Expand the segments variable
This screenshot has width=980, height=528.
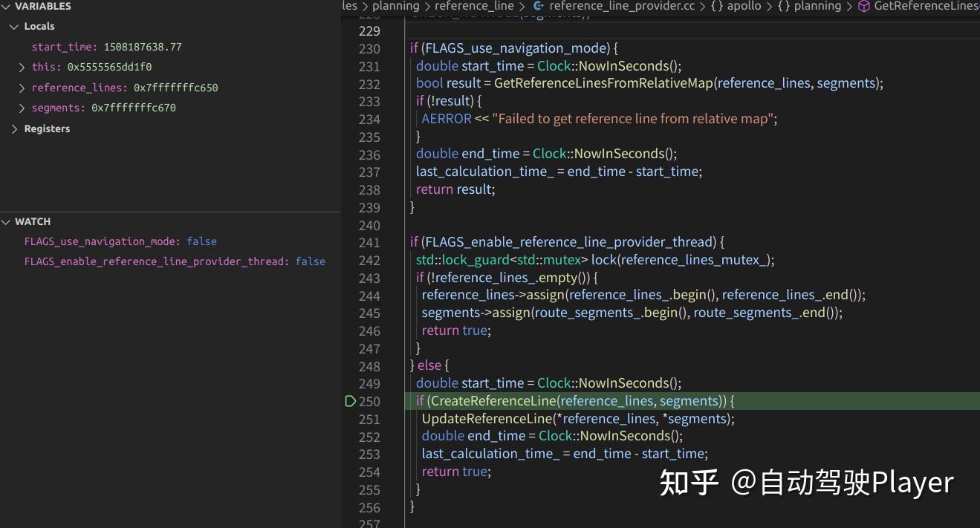coord(22,107)
